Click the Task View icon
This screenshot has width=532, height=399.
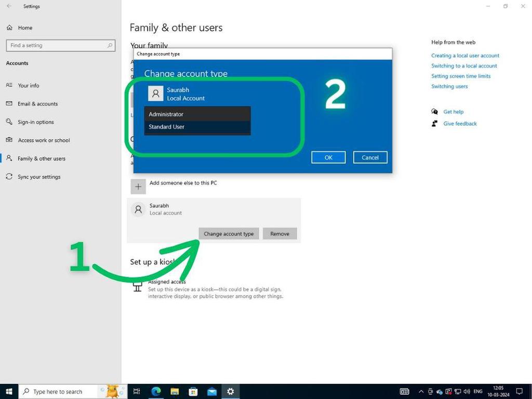pos(137,391)
